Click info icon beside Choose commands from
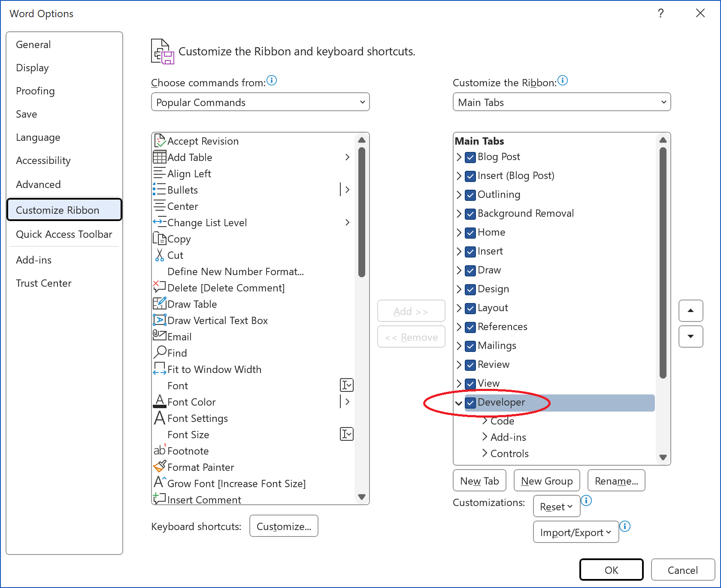The image size is (721, 588). [272, 80]
